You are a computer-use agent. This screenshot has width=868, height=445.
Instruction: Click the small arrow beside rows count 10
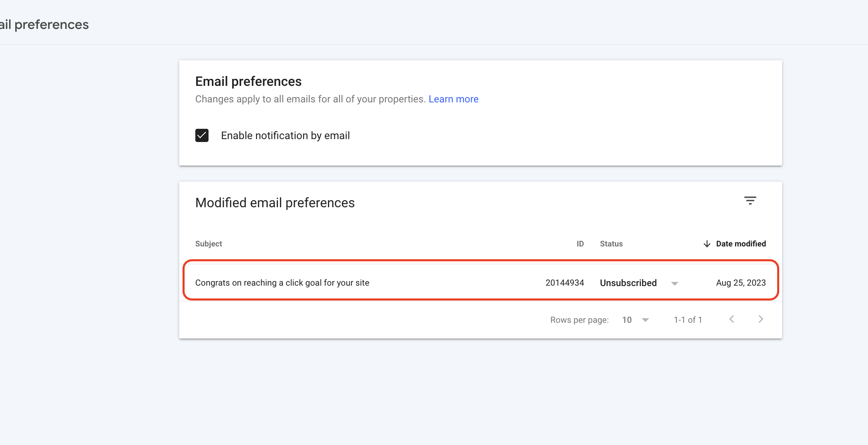click(645, 320)
